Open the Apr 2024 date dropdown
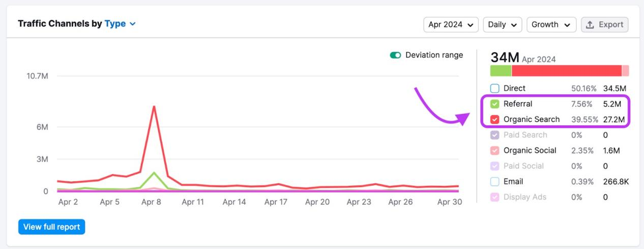The width and height of the screenshot is (644, 249). tap(451, 24)
